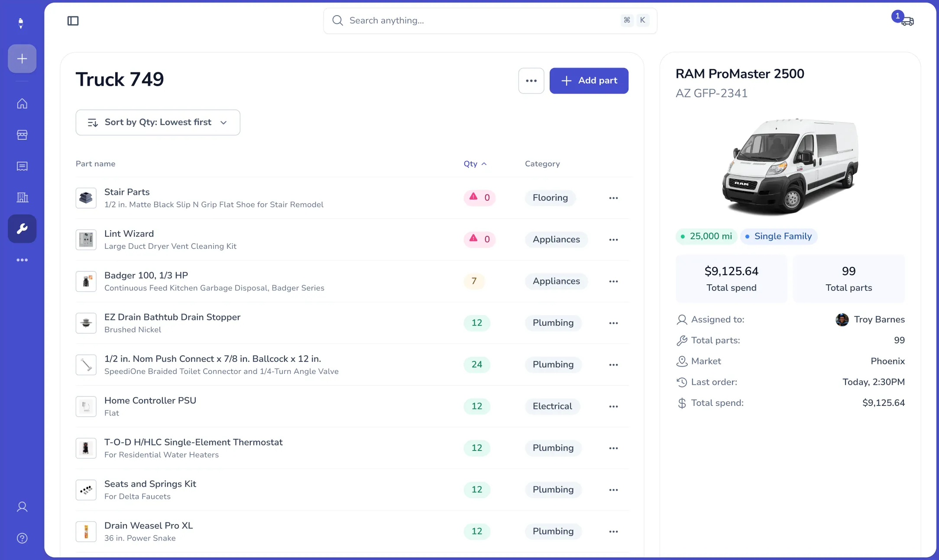Click Today, 2:30PM last order value
The width and height of the screenshot is (939, 560).
873,382
